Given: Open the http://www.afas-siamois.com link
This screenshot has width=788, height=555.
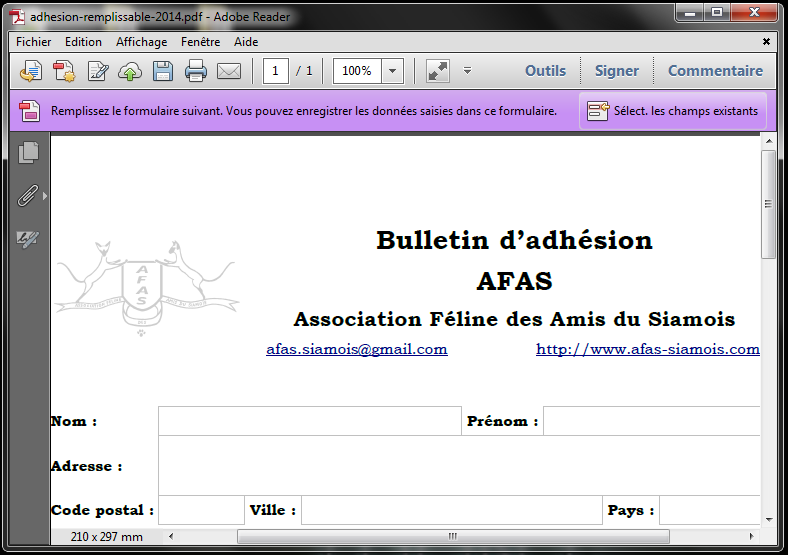Looking at the screenshot, I should (648, 349).
